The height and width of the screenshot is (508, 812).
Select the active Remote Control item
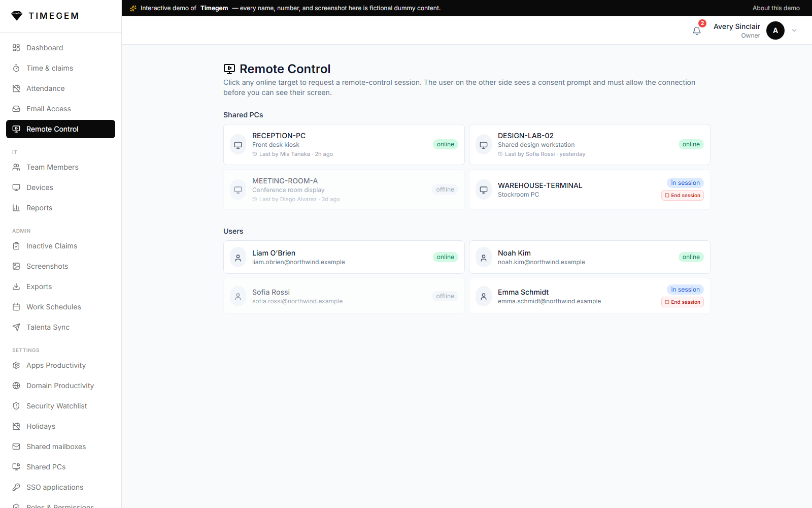(x=61, y=129)
